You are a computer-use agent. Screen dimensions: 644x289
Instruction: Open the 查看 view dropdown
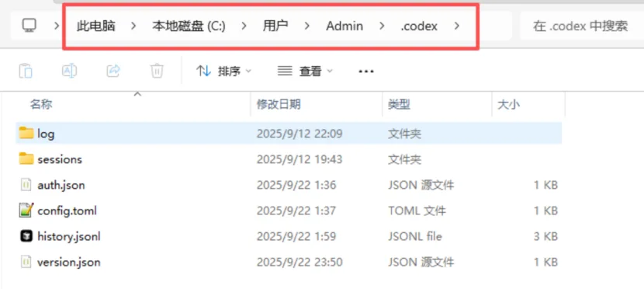point(305,71)
